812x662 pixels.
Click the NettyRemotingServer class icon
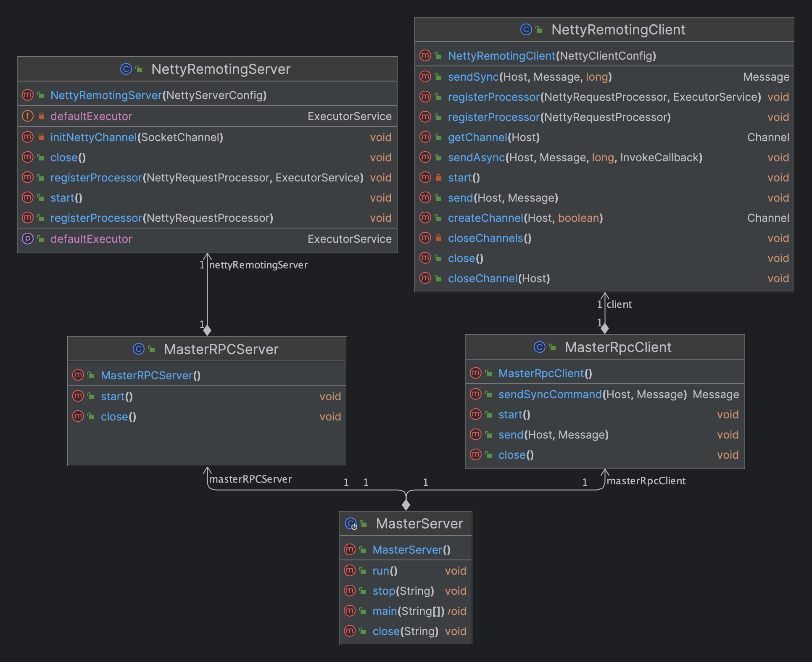[x=126, y=69]
